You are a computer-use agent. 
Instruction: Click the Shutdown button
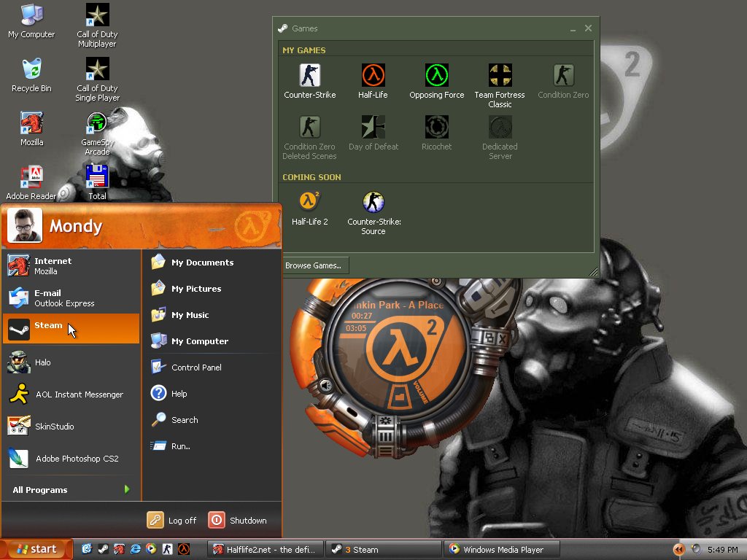pos(238,520)
